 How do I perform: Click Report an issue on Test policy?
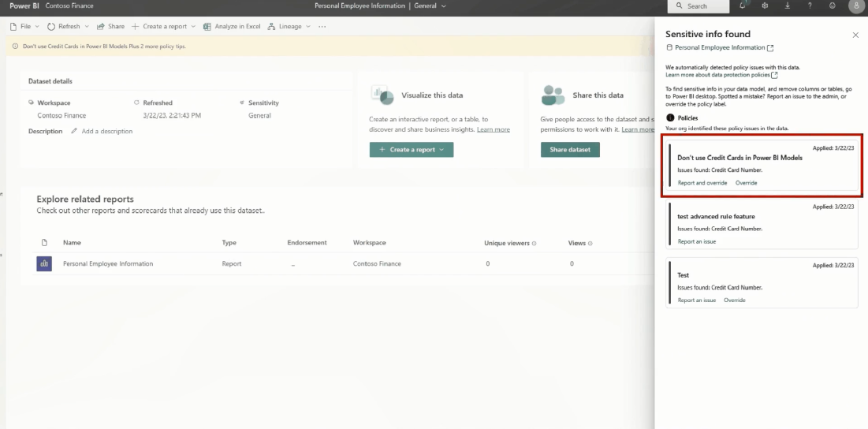click(697, 300)
